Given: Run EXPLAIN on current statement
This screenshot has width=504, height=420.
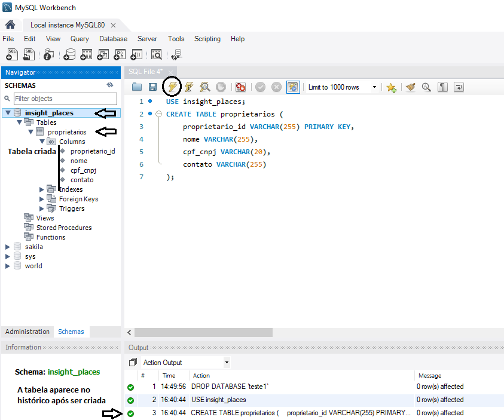Looking at the screenshot, I should pyautogui.click(x=204, y=87).
